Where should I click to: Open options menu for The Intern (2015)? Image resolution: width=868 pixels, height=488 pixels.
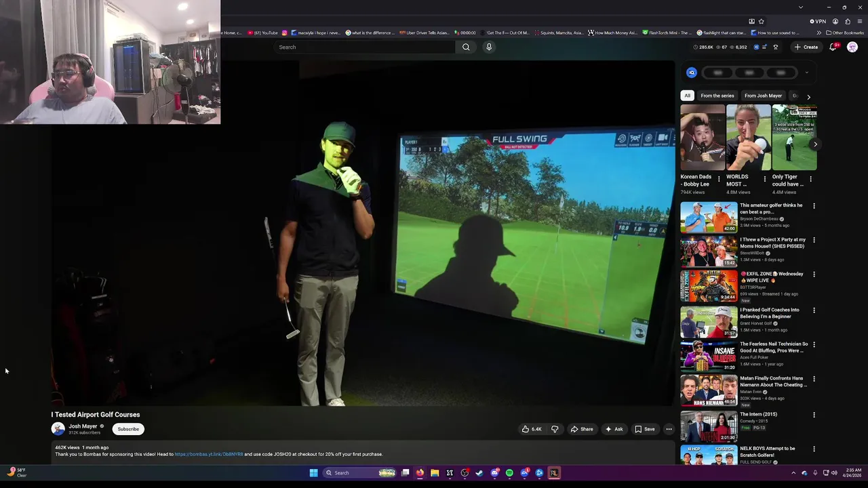click(814, 415)
